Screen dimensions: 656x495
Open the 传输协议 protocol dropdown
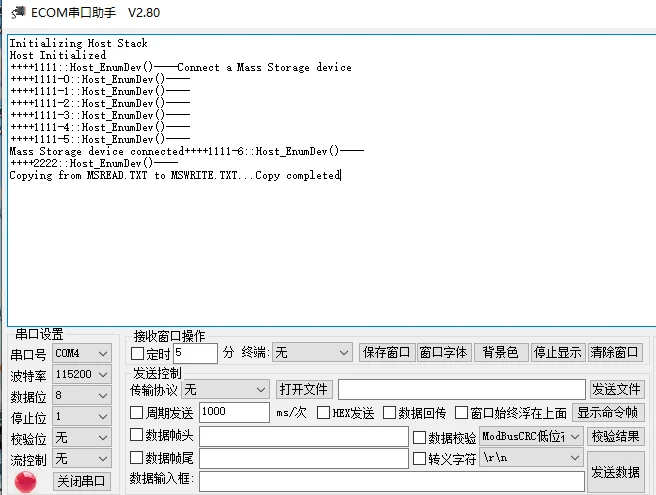[x=225, y=390]
